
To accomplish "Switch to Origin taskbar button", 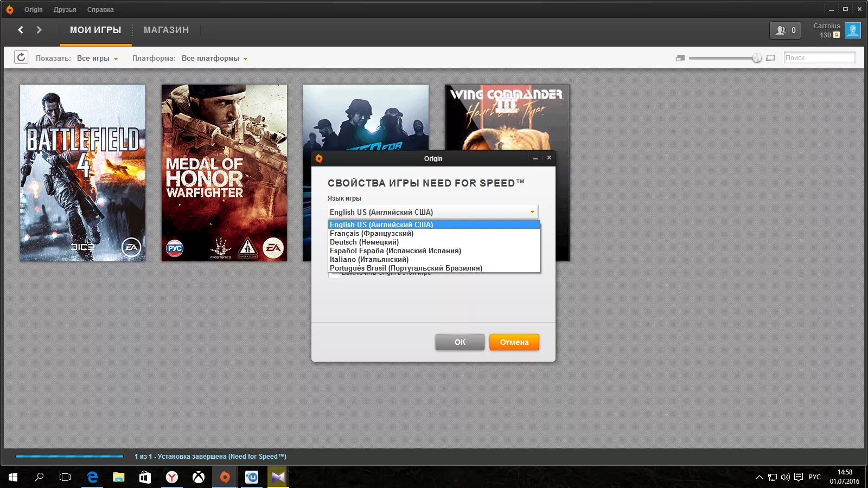I will click(x=225, y=477).
